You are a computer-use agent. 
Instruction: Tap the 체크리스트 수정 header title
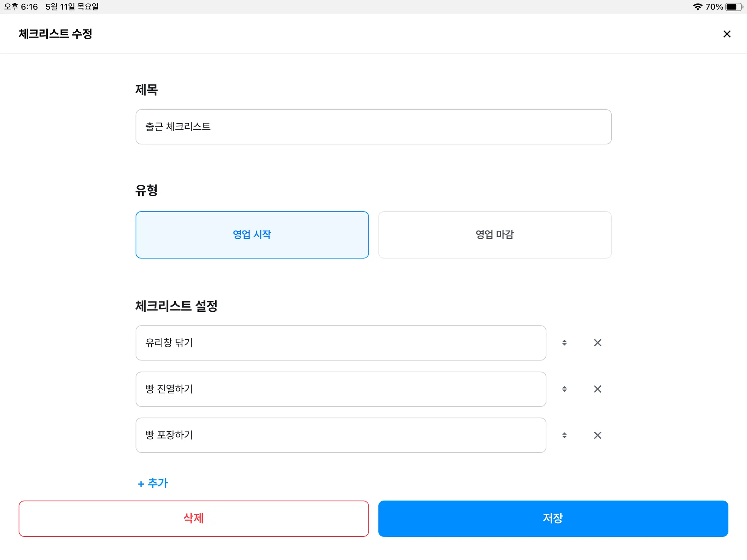[x=55, y=34]
